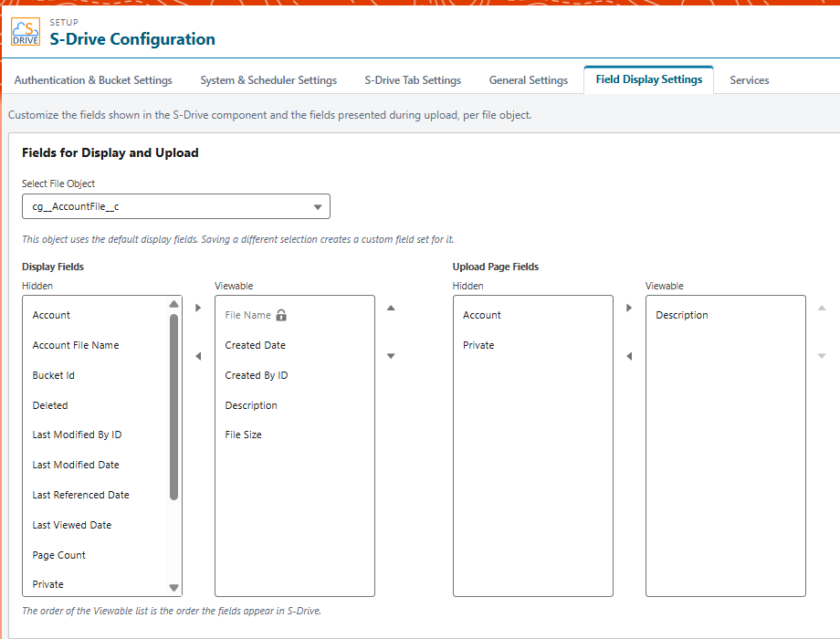Move Display Viewable field down
The height and width of the screenshot is (639, 840).
(x=391, y=356)
